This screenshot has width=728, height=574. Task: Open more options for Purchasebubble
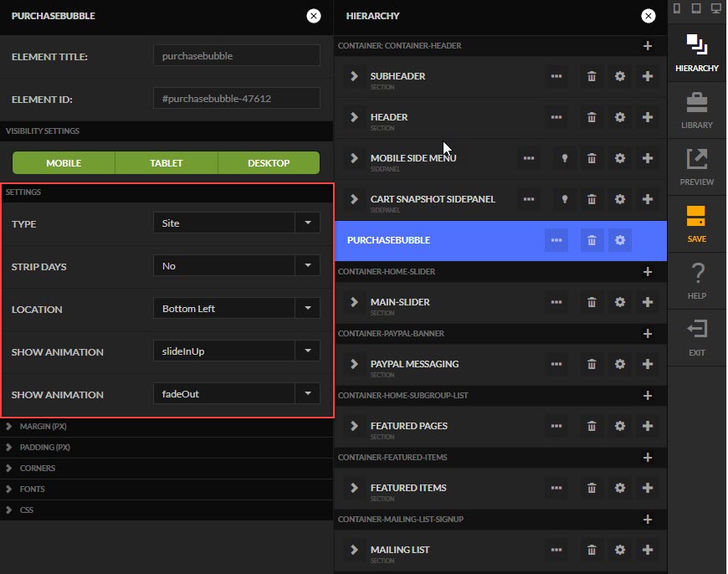(556, 240)
